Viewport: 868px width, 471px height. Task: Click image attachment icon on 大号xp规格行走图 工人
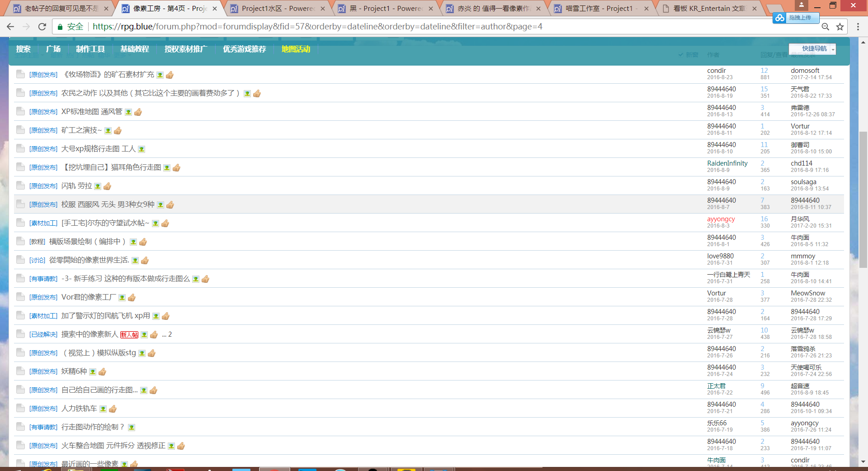point(142,149)
